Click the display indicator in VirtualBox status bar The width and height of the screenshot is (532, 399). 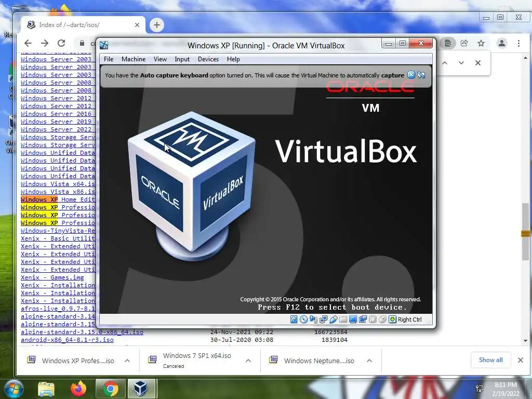coord(353,320)
